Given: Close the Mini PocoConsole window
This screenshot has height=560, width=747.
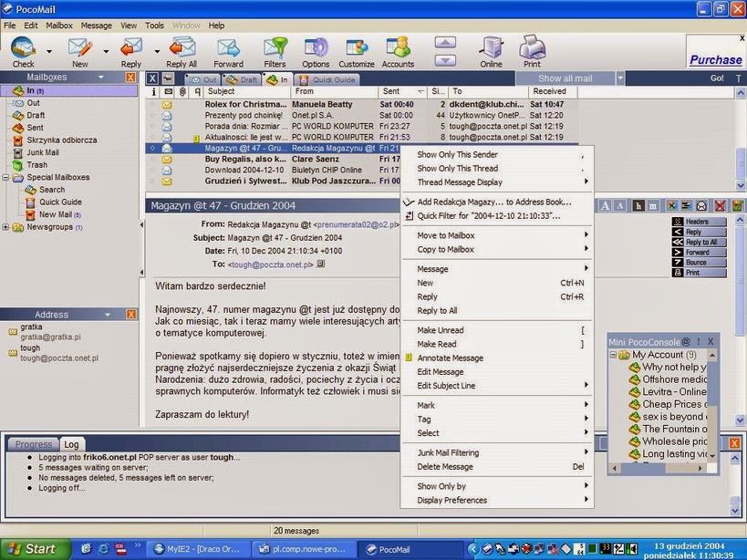Looking at the screenshot, I should pyautogui.click(x=711, y=341).
